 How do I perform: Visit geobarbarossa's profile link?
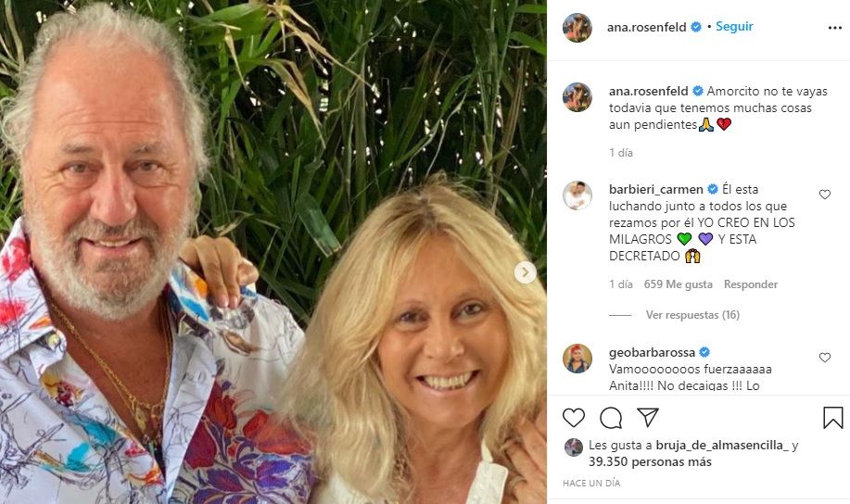[652, 352]
